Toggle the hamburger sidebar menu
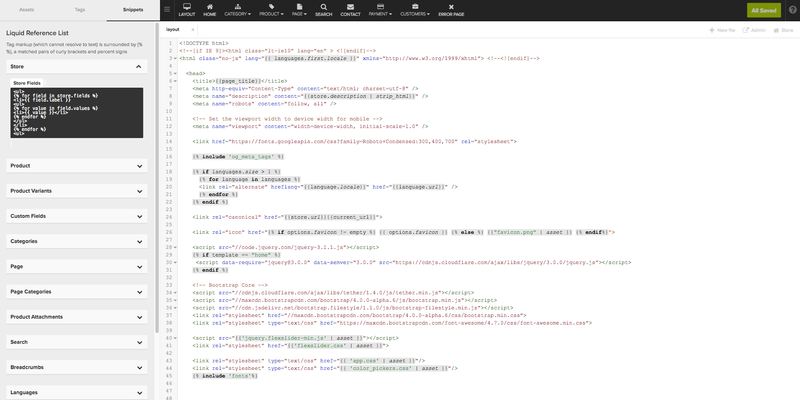 167,10
